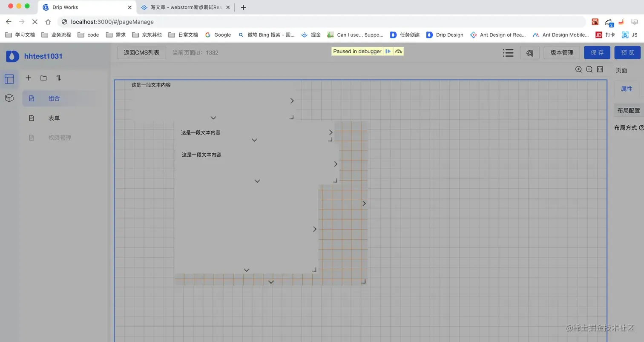Go forward in the browser
The width and height of the screenshot is (644, 342).
(x=22, y=22)
